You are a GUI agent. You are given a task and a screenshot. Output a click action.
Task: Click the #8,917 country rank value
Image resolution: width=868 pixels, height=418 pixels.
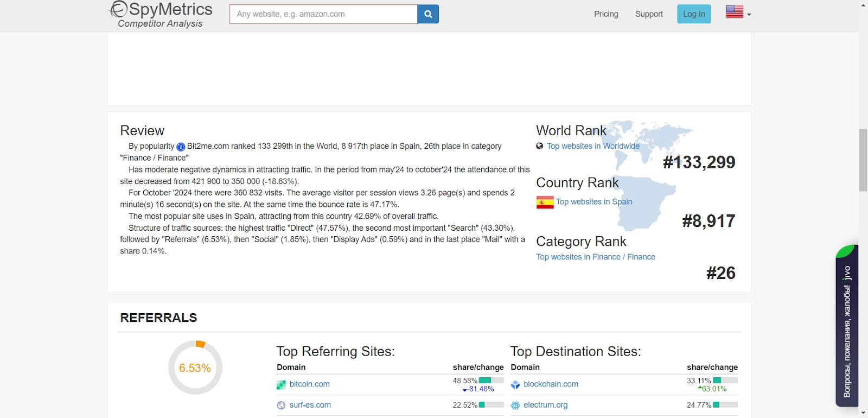coord(709,221)
